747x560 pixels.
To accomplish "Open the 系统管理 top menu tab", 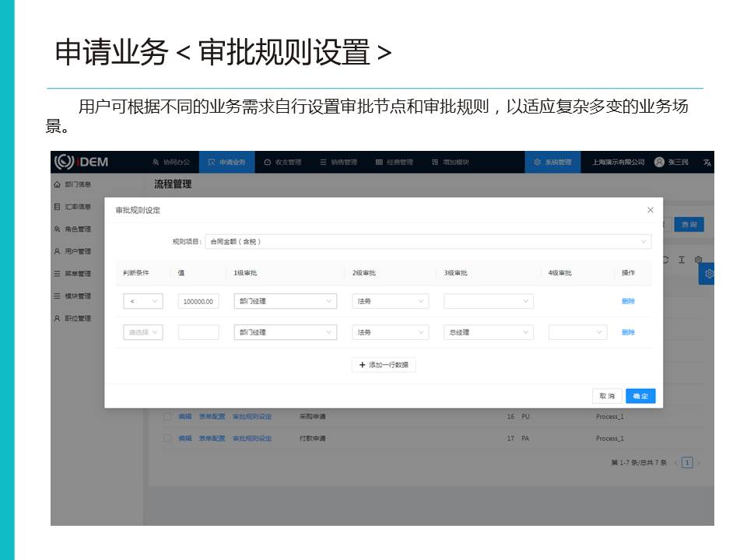I will 552,163.
